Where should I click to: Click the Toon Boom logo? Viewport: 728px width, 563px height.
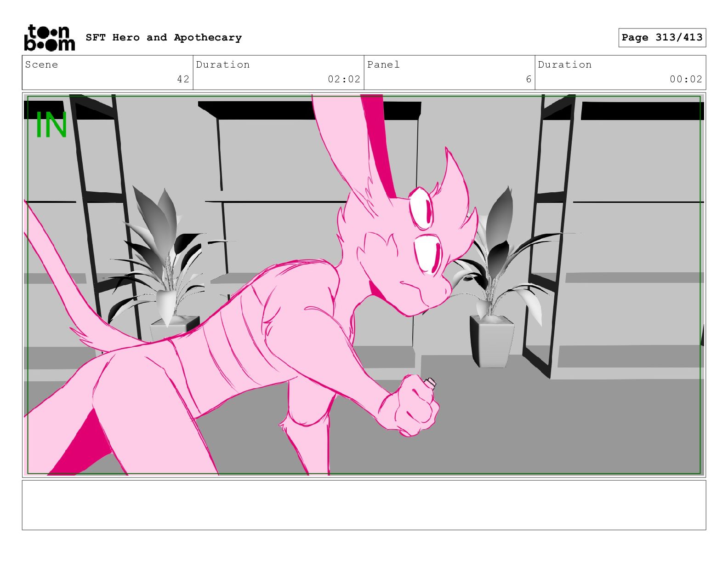point(49,37)
